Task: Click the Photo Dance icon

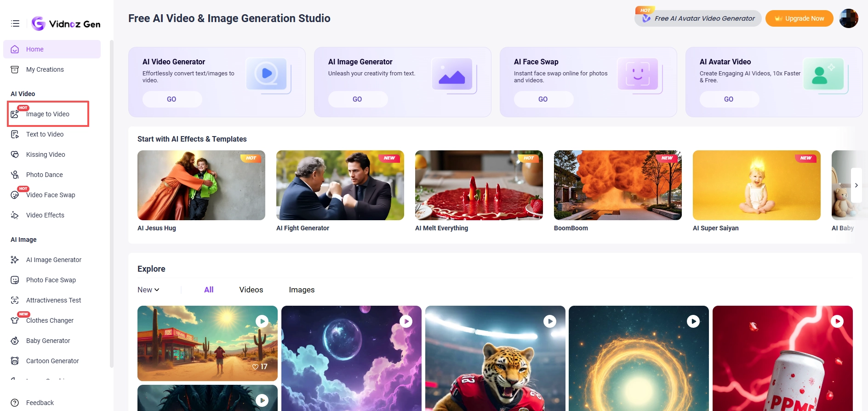Action: coord(15,175)
